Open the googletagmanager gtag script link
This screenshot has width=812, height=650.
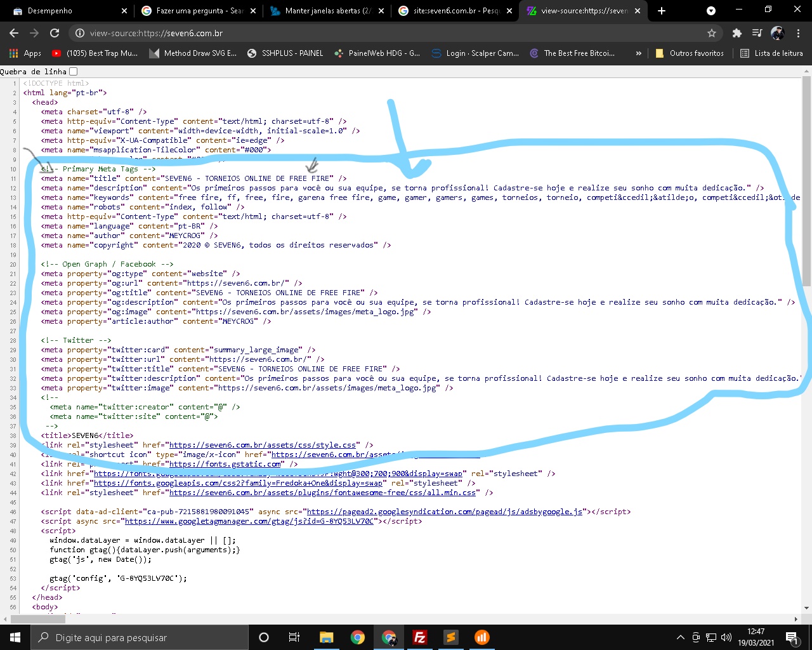pyautogui.click(x=249, y=521)
